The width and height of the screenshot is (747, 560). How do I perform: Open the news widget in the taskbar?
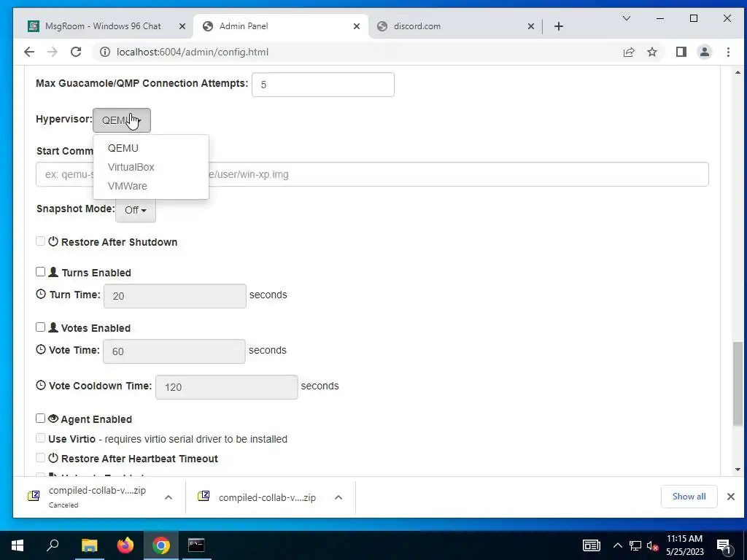[x=592, y=545]
